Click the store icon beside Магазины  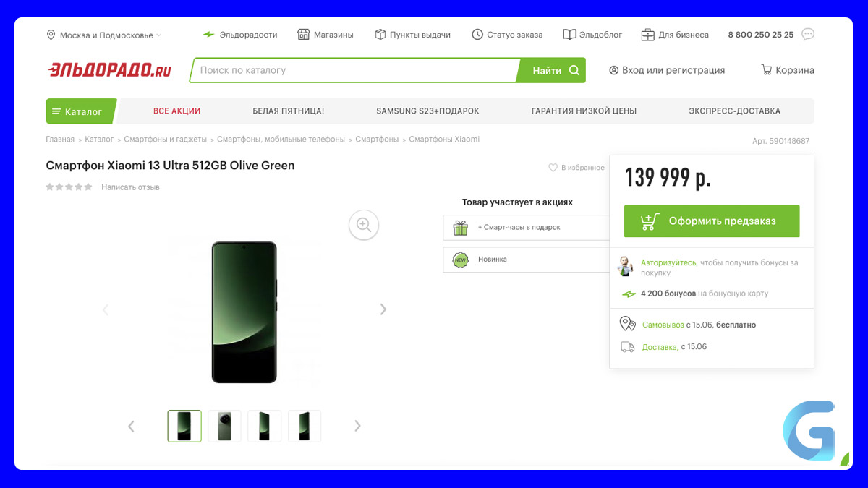click(x=303, y=35)
